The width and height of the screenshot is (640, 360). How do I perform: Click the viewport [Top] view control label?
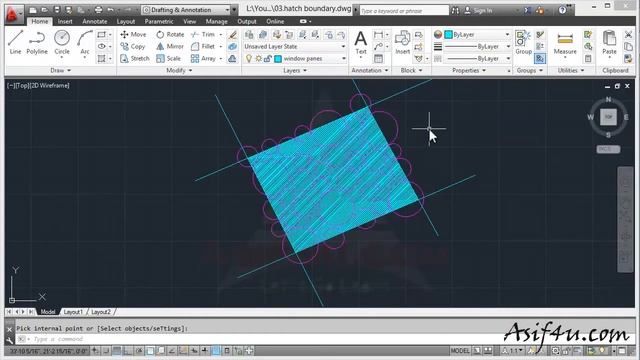point(21,85)
